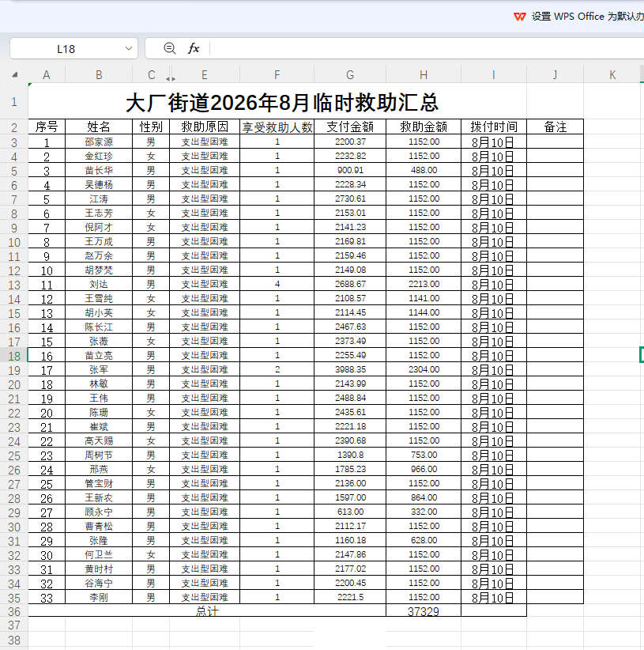Select column G header
The image size is (644, 650).
point(350,75)
